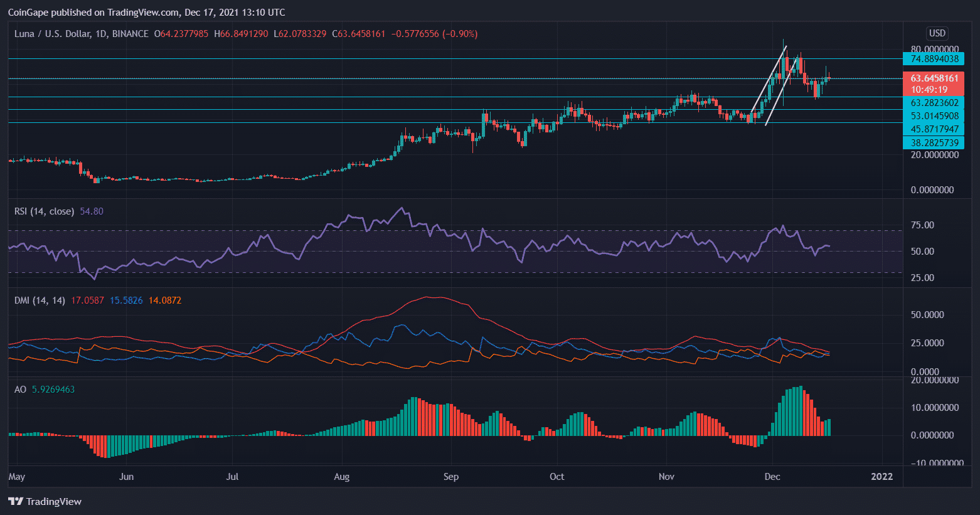Click the red current price label 63.6458161
Image resolution: width=980 pixels, height=515 pixels.
tap(934, 78)
